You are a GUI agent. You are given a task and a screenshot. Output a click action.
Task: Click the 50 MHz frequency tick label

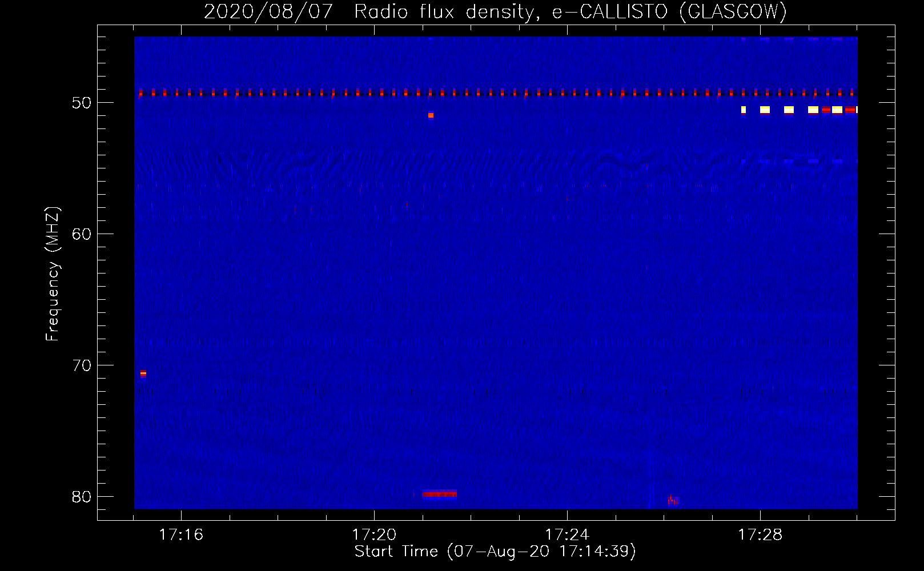[x=82, y=103]
